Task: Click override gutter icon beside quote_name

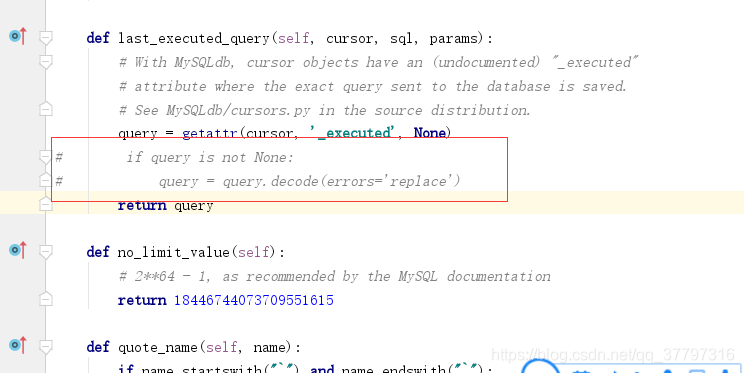Action: click(18, 345)
